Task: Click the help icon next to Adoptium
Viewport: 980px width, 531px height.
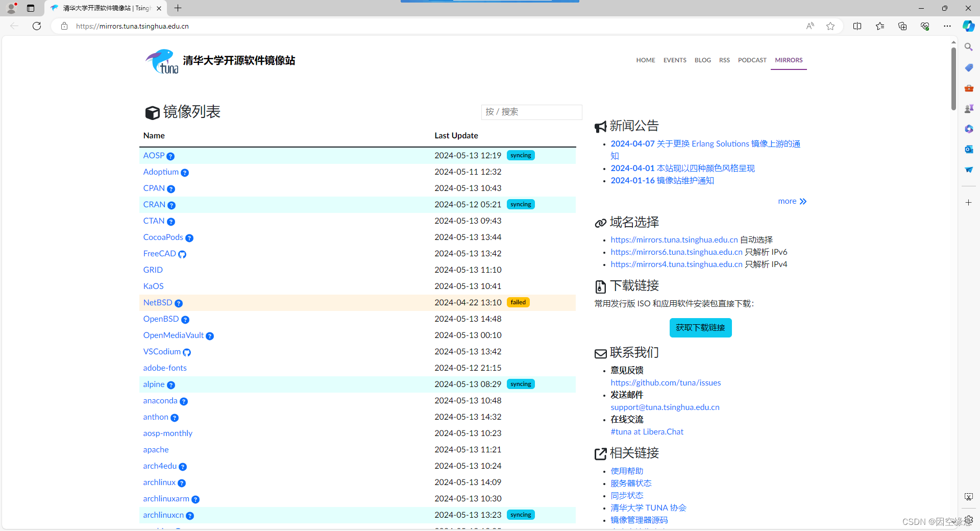Action: coord(185,173)
